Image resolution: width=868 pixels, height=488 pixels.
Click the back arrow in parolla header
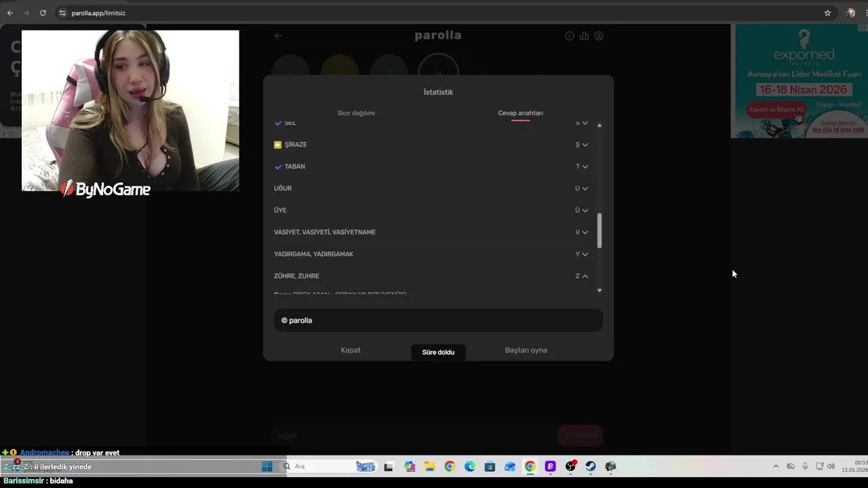click(278, 36)
